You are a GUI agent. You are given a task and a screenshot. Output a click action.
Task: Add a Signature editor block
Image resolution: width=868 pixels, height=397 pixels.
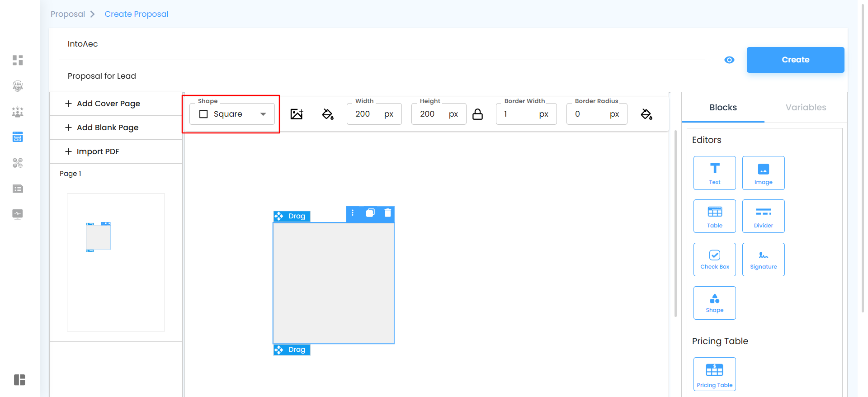[x=764, y=260]
